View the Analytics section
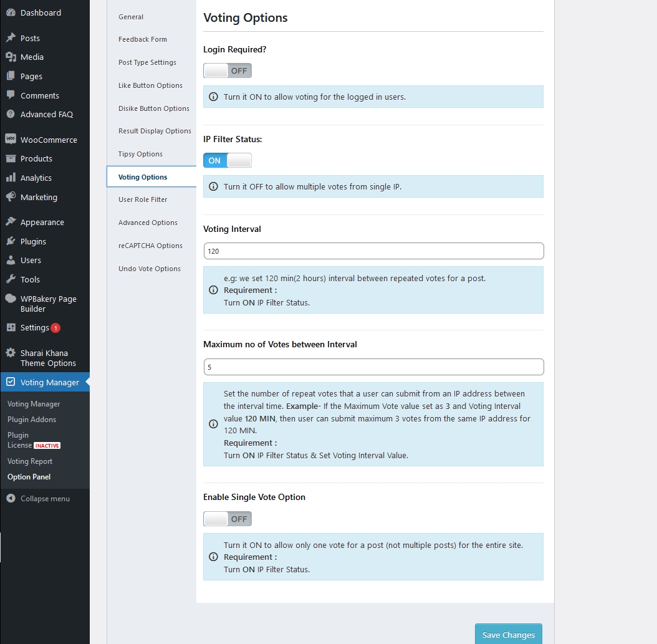The height and width of the screenshot is (644, 657). (37, 178)
